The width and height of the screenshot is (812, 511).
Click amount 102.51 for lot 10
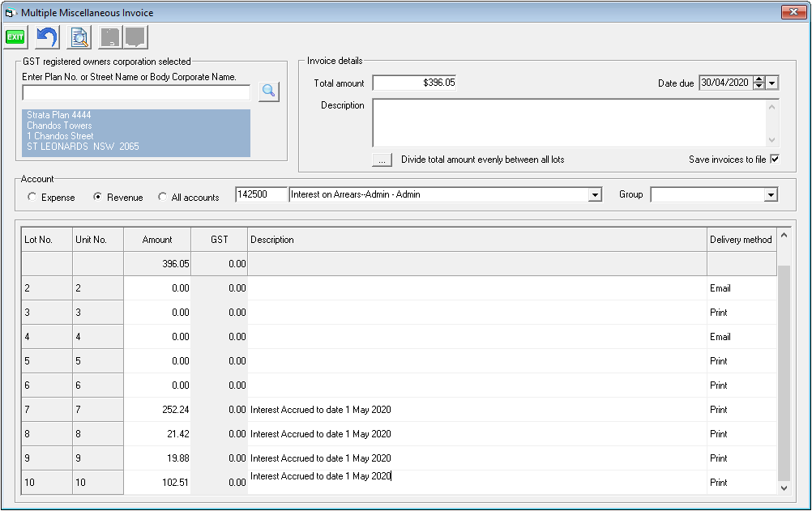click(x=157, y=483)
